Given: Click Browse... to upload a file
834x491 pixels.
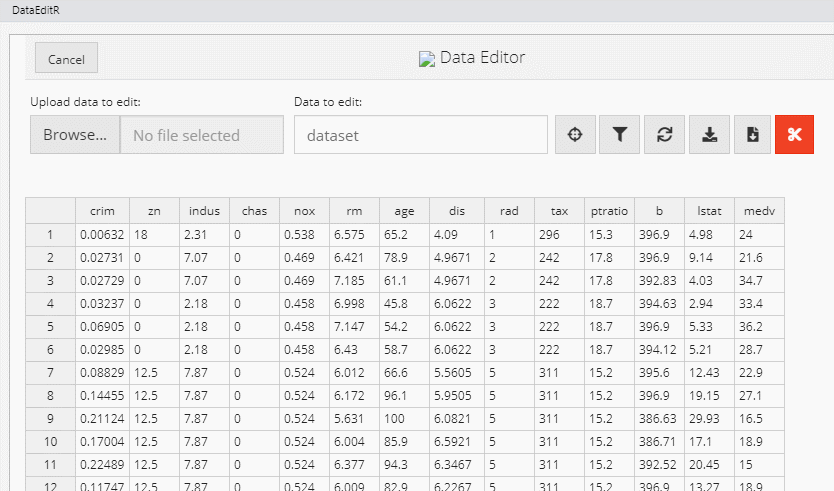Looking at the screenshot, I should click(x=75, y=135).
